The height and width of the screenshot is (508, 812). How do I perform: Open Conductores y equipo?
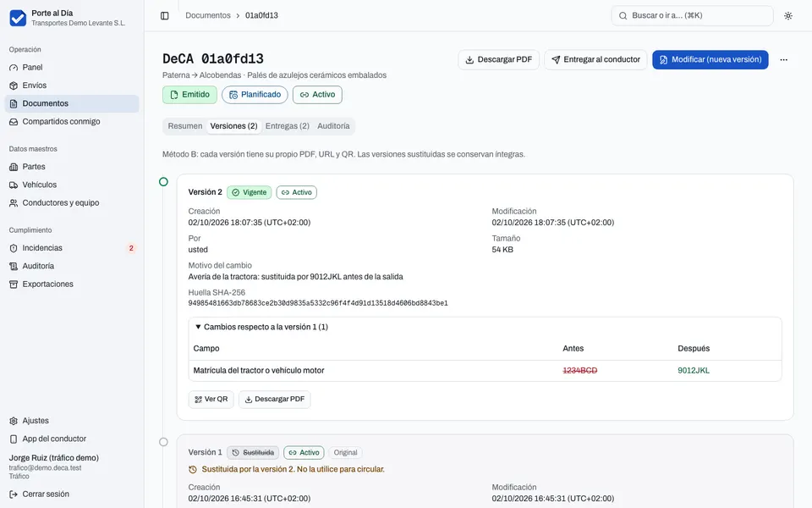click(71, 203)
